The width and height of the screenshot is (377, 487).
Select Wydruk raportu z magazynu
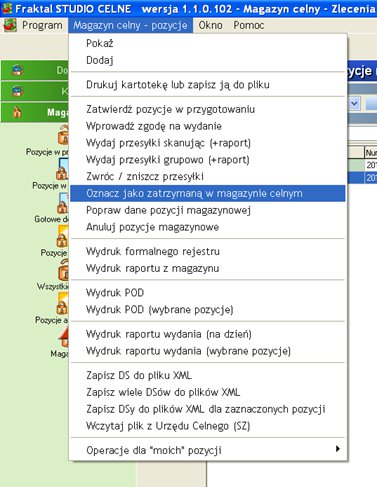(207, 268)
